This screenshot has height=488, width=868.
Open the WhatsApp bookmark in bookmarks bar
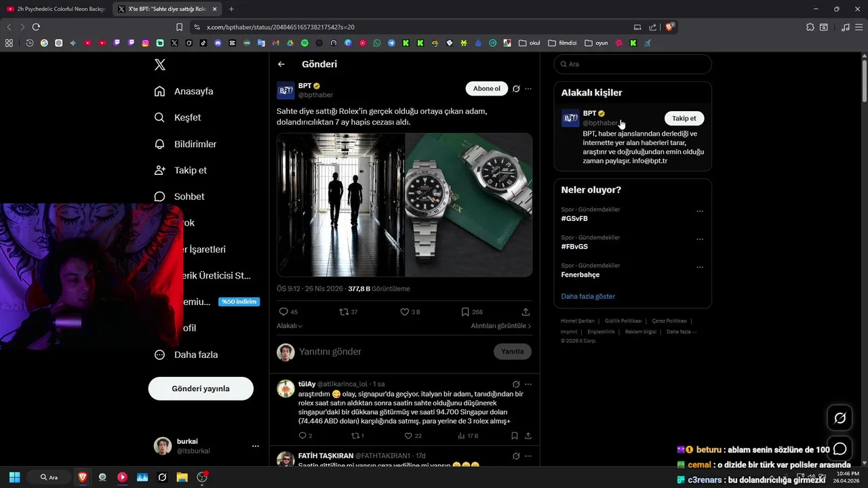click(x=377, y=43)
